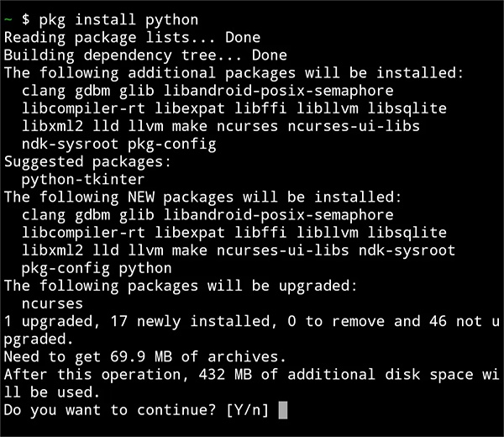The image size is (504, 437).
Task: Click the ncurses entry under upgraded packages
Action: 53,303
